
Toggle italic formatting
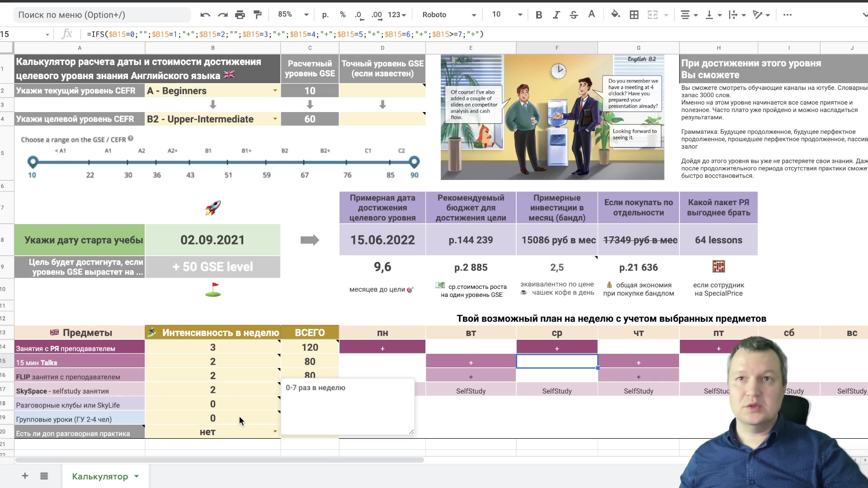click(x=556, y=15)
